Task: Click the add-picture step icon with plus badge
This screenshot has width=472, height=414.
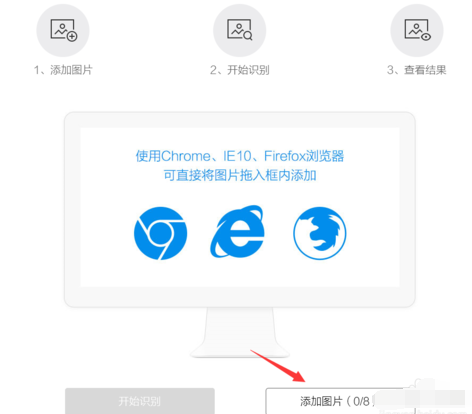Action: 63,30
